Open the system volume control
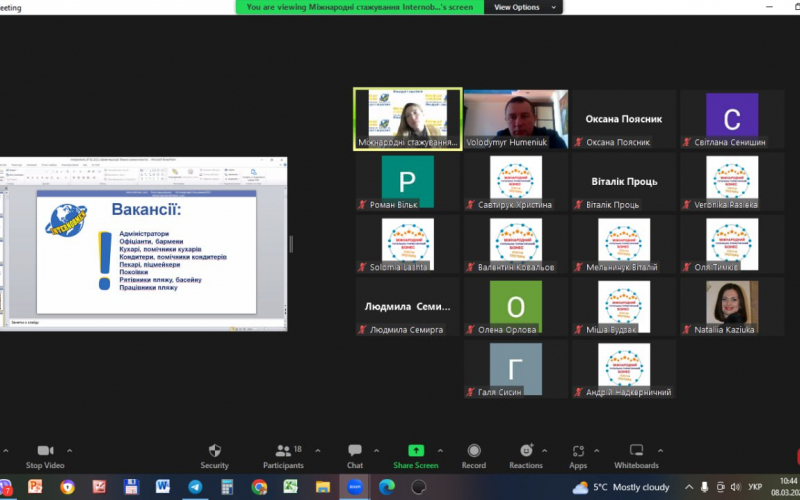This screenshot has width=800, height=500. point(736,487)
